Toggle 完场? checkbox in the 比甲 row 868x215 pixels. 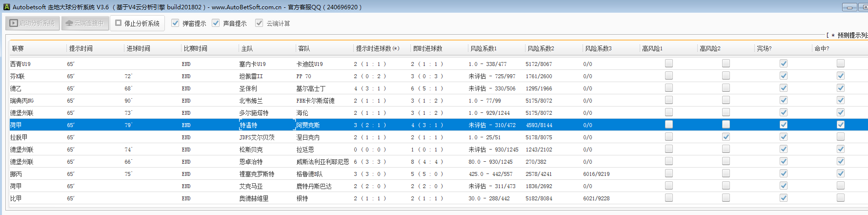(x=783, y=198)
